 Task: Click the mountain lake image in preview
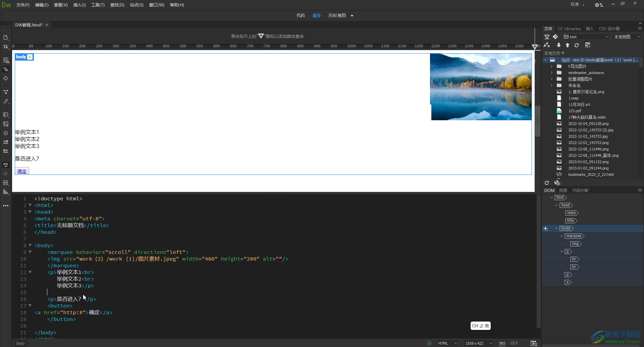(x=481, y=87)
